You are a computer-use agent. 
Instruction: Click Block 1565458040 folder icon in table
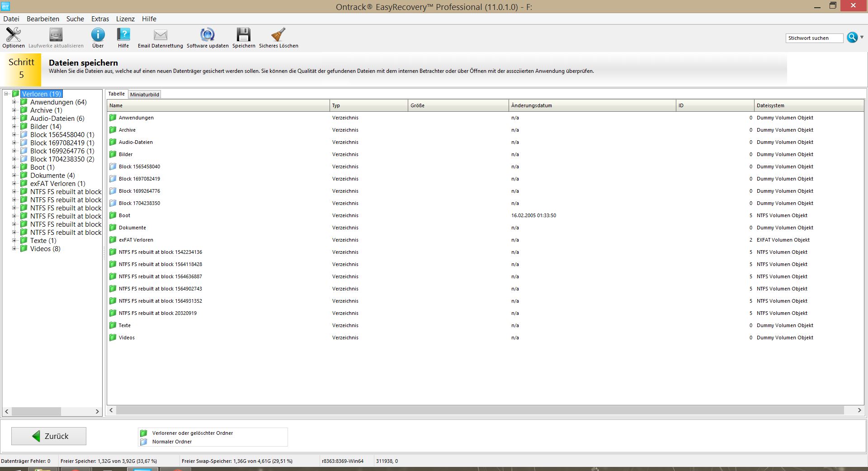click(x=113, y=167)
